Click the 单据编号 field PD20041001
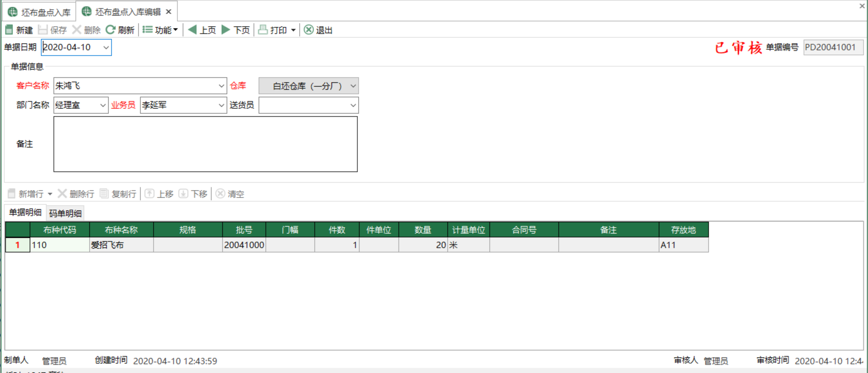Image resolution: width=868 pixels, height=373 pixels. pos(833,47)
